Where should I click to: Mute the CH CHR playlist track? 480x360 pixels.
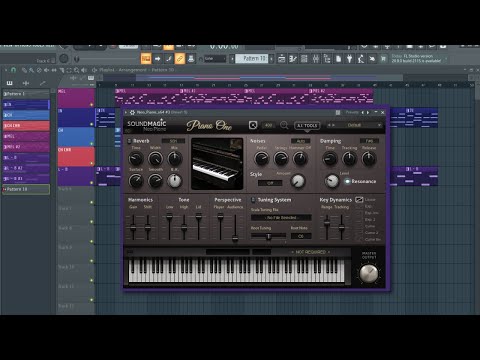[x=92, y=163]
